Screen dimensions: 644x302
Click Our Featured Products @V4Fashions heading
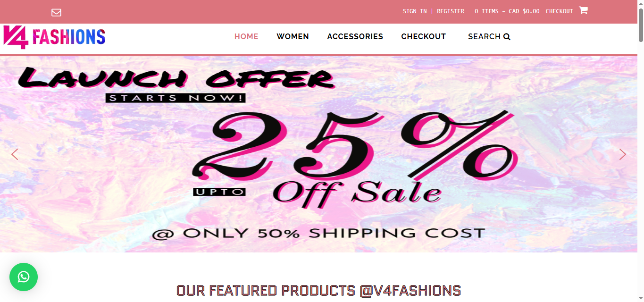[318, 290]
